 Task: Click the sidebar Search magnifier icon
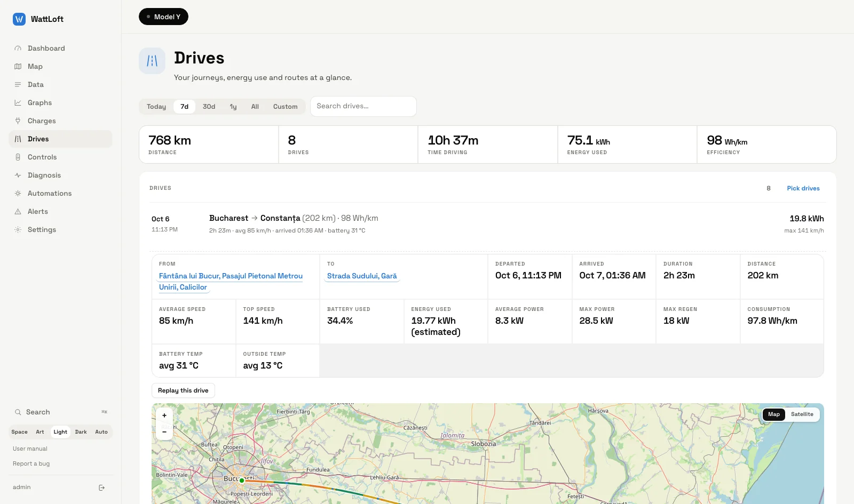click(18, 412)
